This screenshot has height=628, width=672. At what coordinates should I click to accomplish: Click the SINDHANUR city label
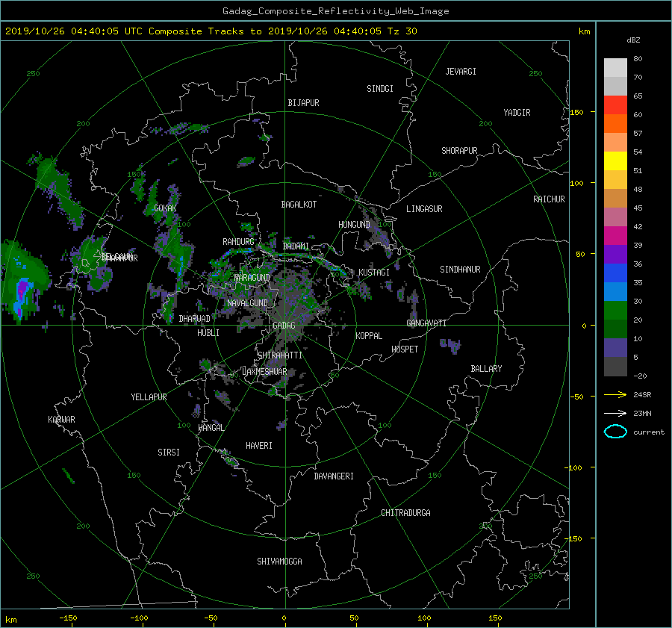(x=460, y=270)
